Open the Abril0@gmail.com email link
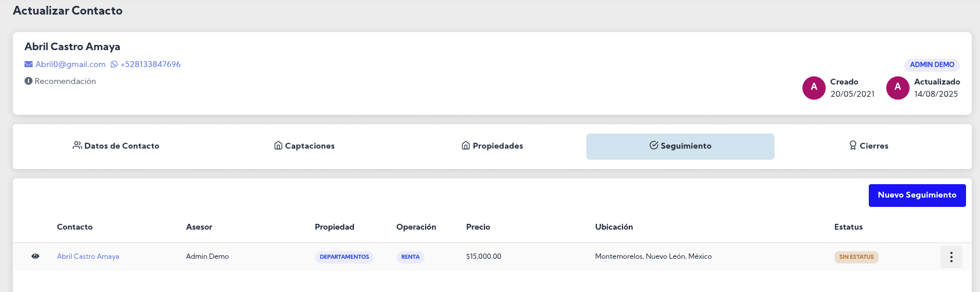Image resolution: width=980 pixels, height=292 pixels. (x=70, y=65)
